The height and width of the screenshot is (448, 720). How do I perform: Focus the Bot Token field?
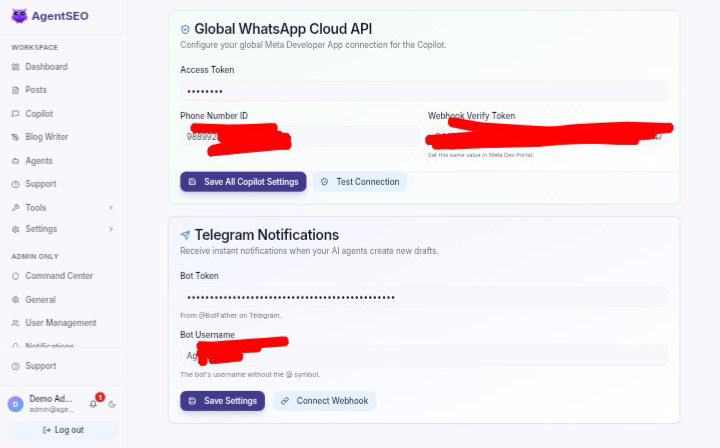[x=424, y=297]
